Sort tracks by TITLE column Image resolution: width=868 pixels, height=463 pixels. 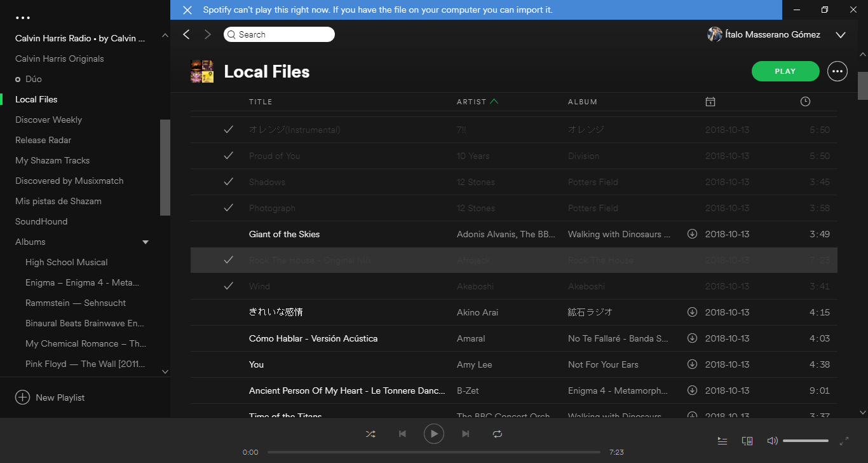(x=261, y=102)
